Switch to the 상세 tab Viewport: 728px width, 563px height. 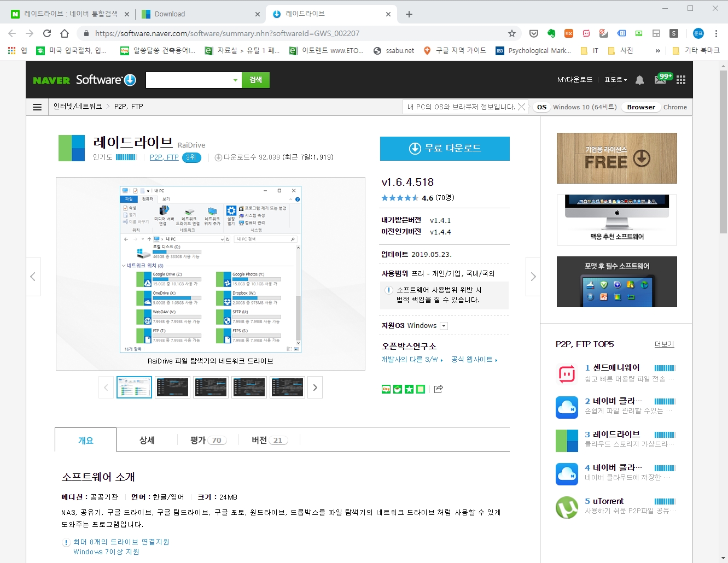(147, 440)
